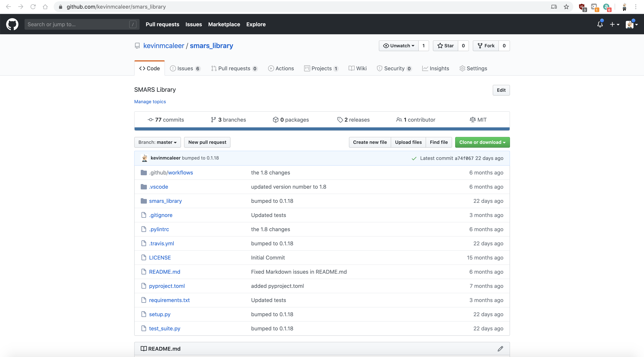Click the star count 0
Image resolution: width=644 pixels, height=357 pixels.
pos(463,46)
